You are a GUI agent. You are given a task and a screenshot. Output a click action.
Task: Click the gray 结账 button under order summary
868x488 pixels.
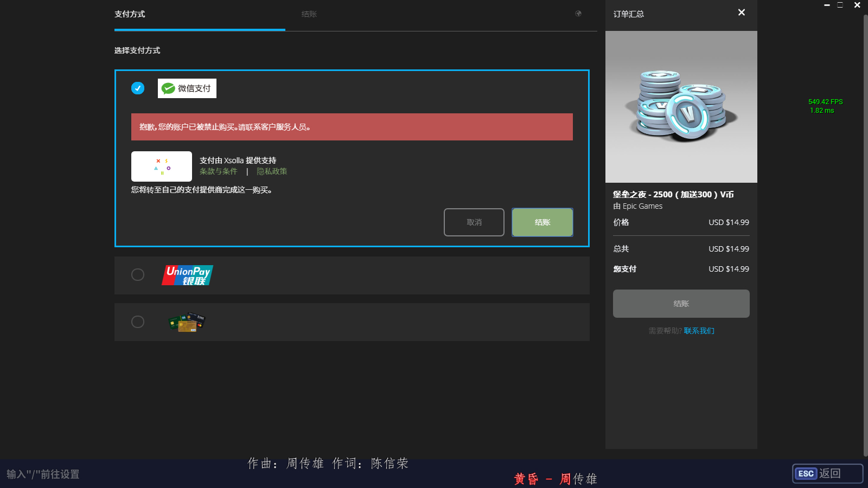681,304
